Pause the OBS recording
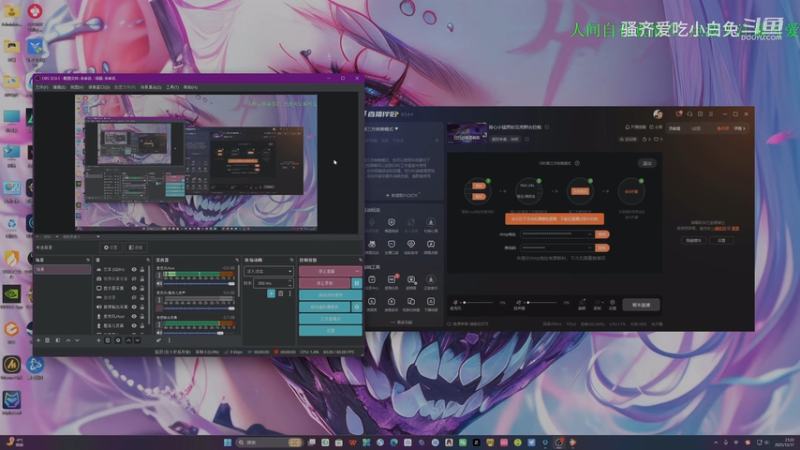Viewport: 800px width, 450px height. coord(357,283)
